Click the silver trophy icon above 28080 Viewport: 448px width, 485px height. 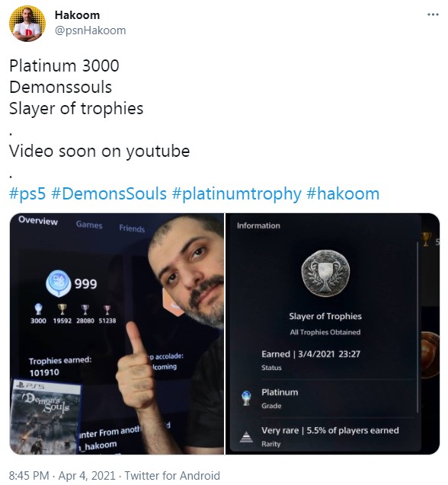coord(85,309)
